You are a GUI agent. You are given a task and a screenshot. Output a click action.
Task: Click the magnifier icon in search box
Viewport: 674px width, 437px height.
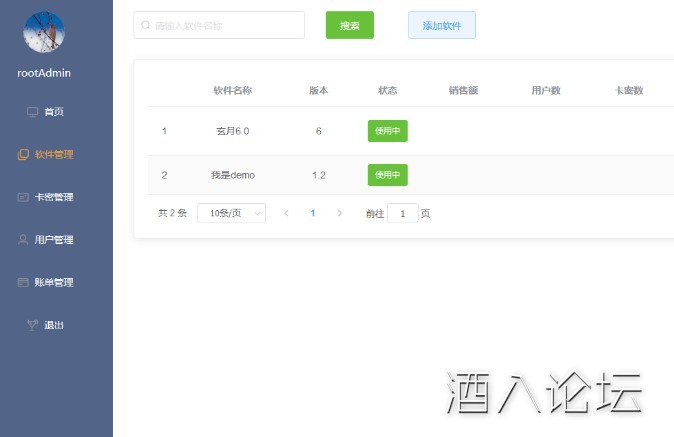pos(146,25)
